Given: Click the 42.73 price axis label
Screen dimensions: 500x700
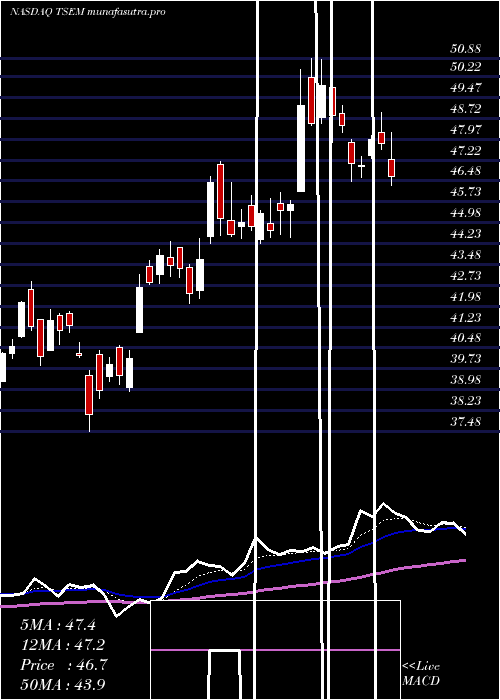Looking at the screenshot, I should point(466,275).
